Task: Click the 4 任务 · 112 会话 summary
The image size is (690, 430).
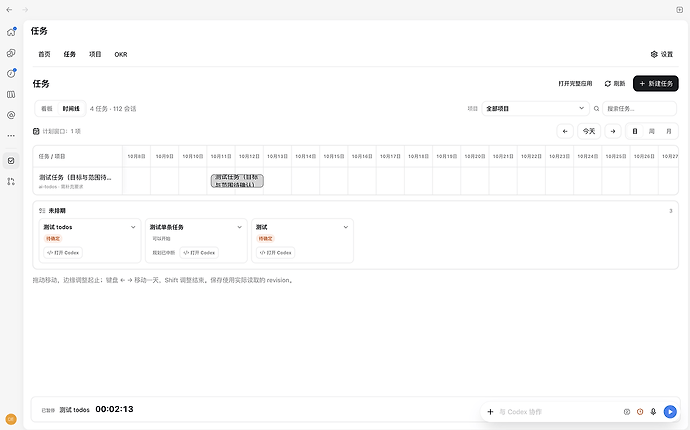Action: click(113, 109)
